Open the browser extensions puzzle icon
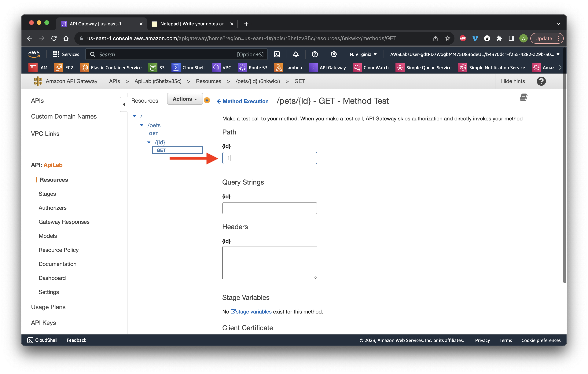 coord(499,38)
